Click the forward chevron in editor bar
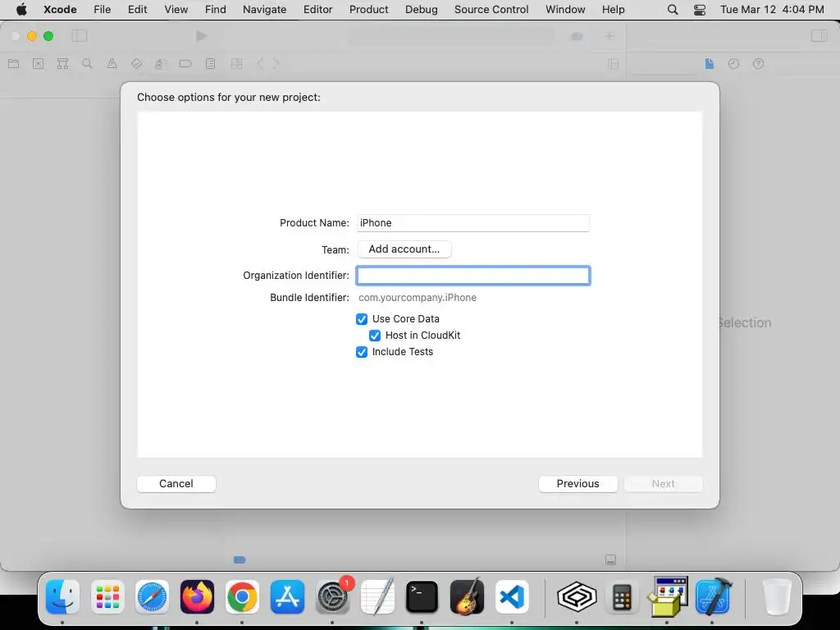Viewport: 840px width, 630px height. pos(276,64)
